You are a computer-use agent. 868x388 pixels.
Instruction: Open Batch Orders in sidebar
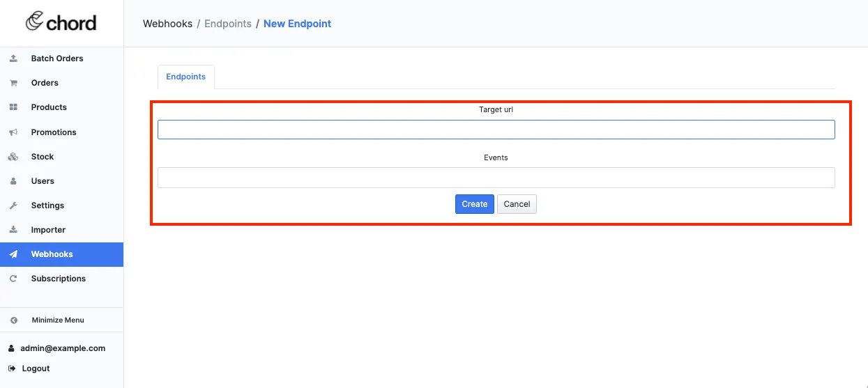[61, 59]
